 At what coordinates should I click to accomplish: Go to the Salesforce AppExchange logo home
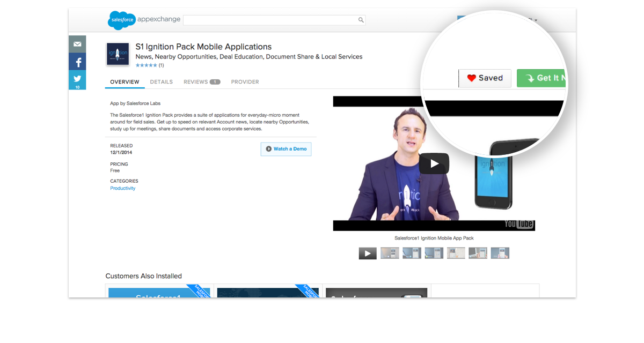tap(144, 20)
